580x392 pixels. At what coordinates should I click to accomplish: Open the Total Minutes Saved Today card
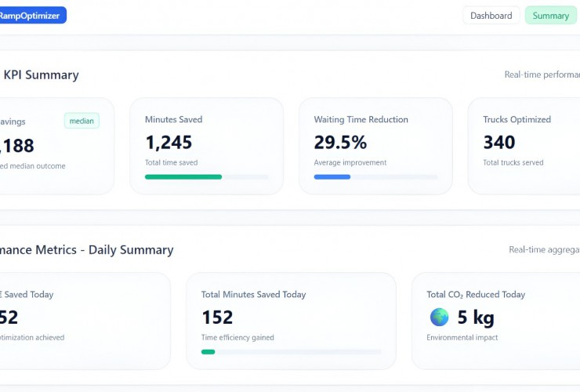coord(291,321)
